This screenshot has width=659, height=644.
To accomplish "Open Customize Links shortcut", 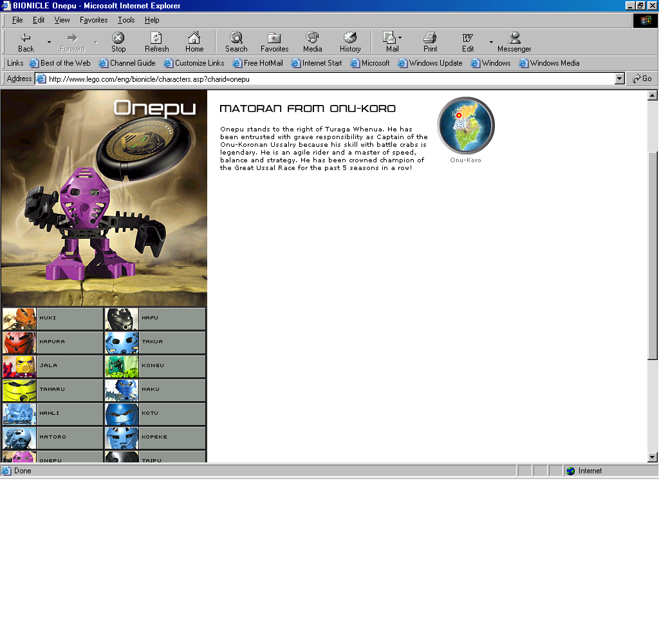I will (x=194, y=63).
